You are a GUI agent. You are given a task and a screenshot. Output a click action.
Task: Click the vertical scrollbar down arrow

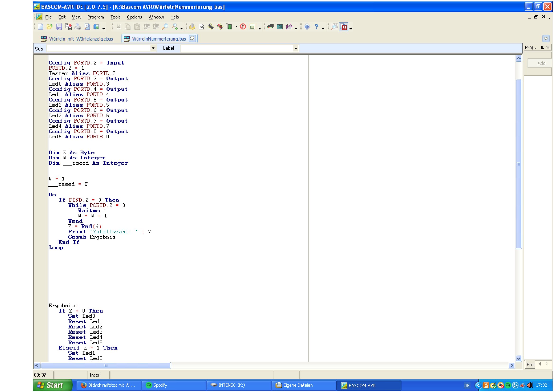click(x=518, y=358)
